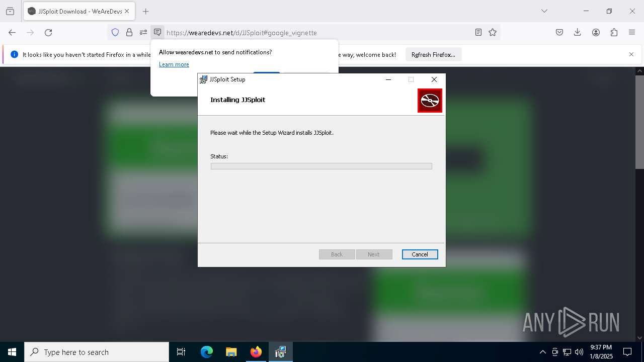Dismiss the Firefox welcome back bar
This screenshot has width=644, height=362.
631,54
